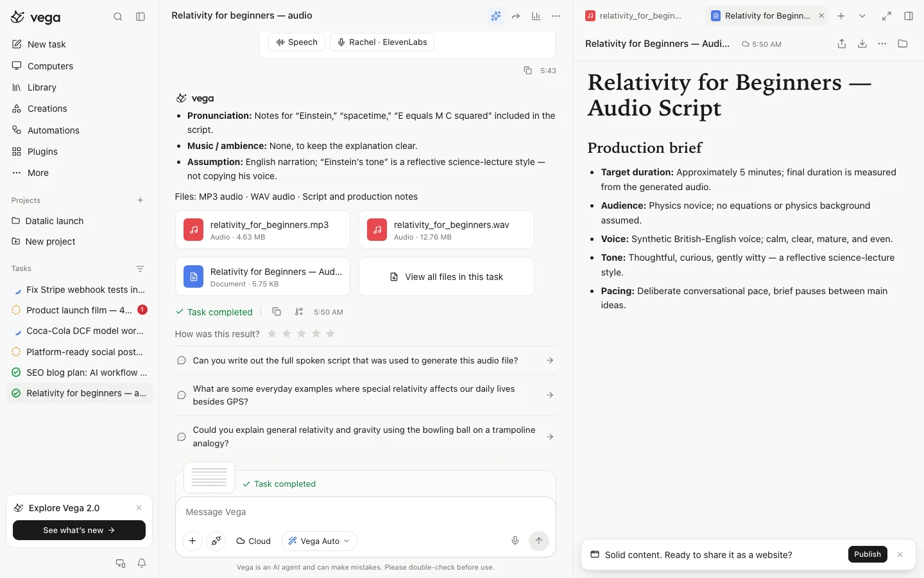This screenshot has height=578, width=924.
Task: Add a new tab in the right panel
Action: (841, 16)
